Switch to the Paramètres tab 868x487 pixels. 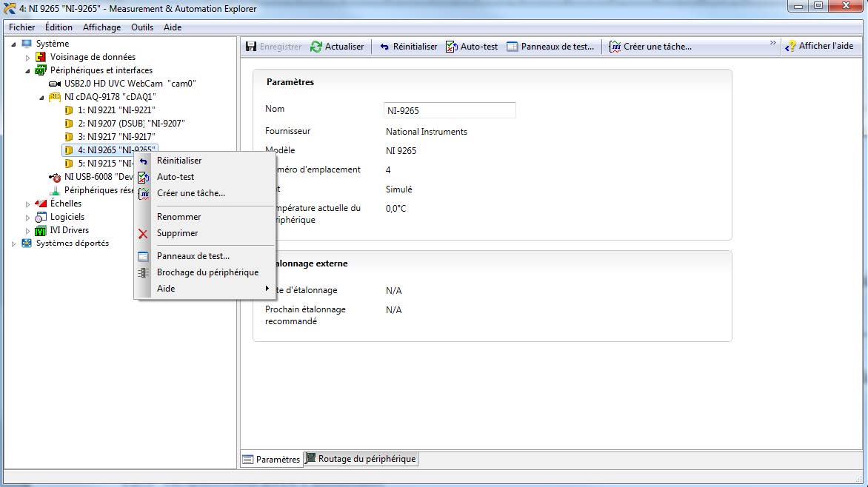272,460
